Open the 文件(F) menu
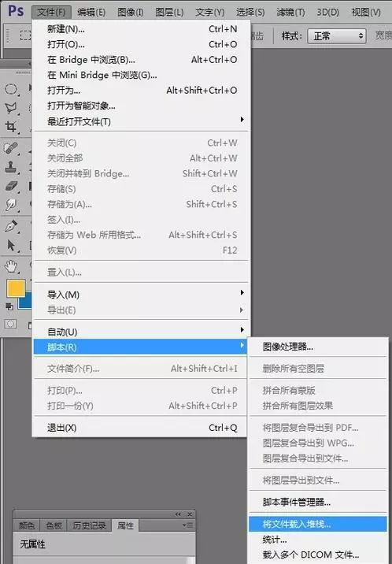Image resolution: width=392 pixels, height=564 pixels. (x=51, y=13)
